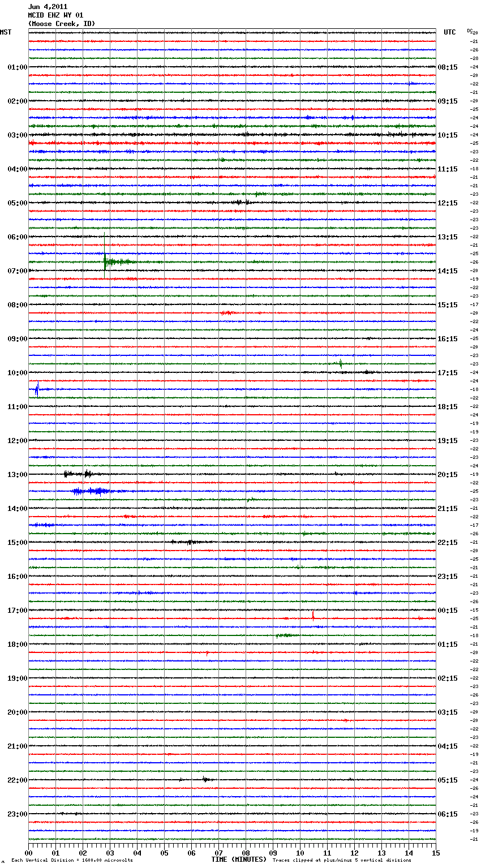Click the "Each Vertical Division = 1600.00 microvolts" note
Screen dimensions: 481x868
tap(72, 861)
